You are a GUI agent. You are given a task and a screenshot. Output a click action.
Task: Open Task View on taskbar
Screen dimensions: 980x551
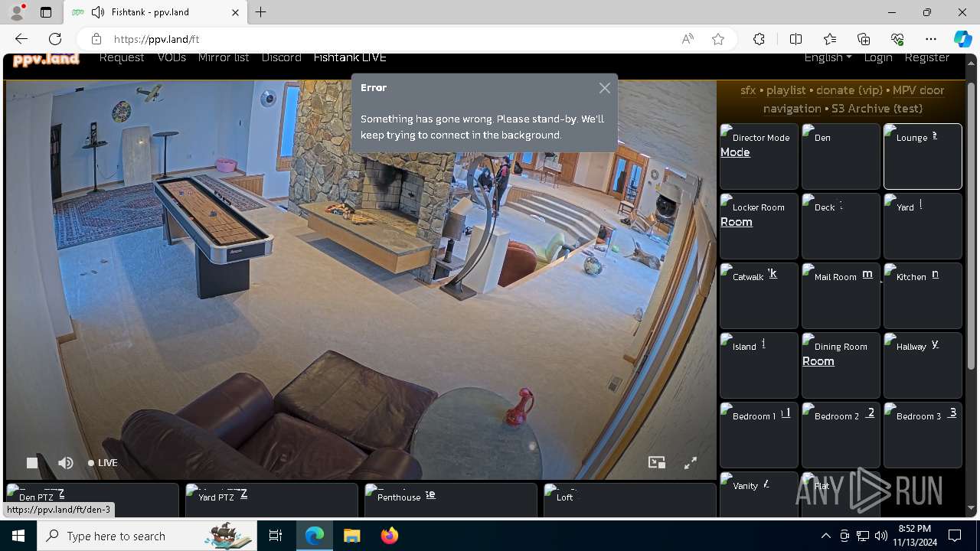point(276,536)
